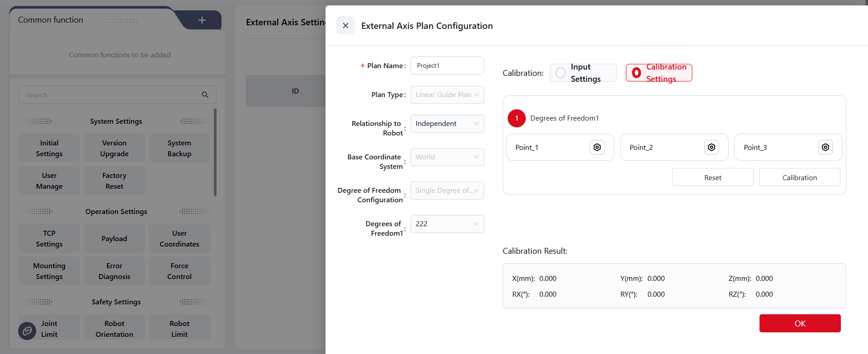Confirm with the red OK button
The height and width of the screenshot is (354, 868).
coord(800,323)
